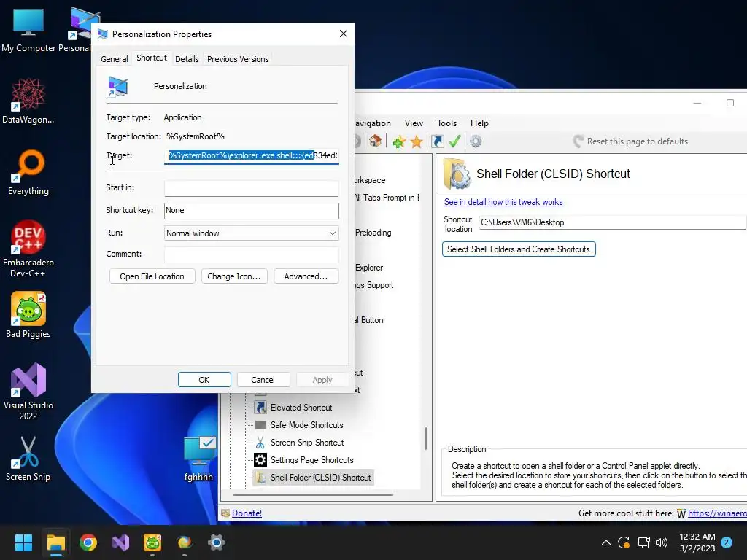The image size is (747, 560).
Task: Click the add-to-favorites star with plus icon
Action: coord(399,141)
